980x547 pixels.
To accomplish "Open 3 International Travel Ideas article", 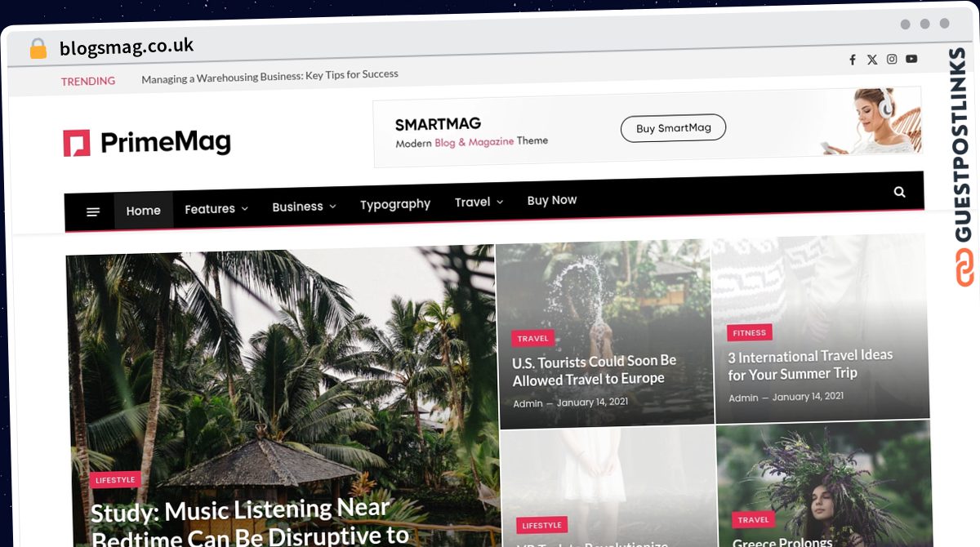I will [810, 365].
